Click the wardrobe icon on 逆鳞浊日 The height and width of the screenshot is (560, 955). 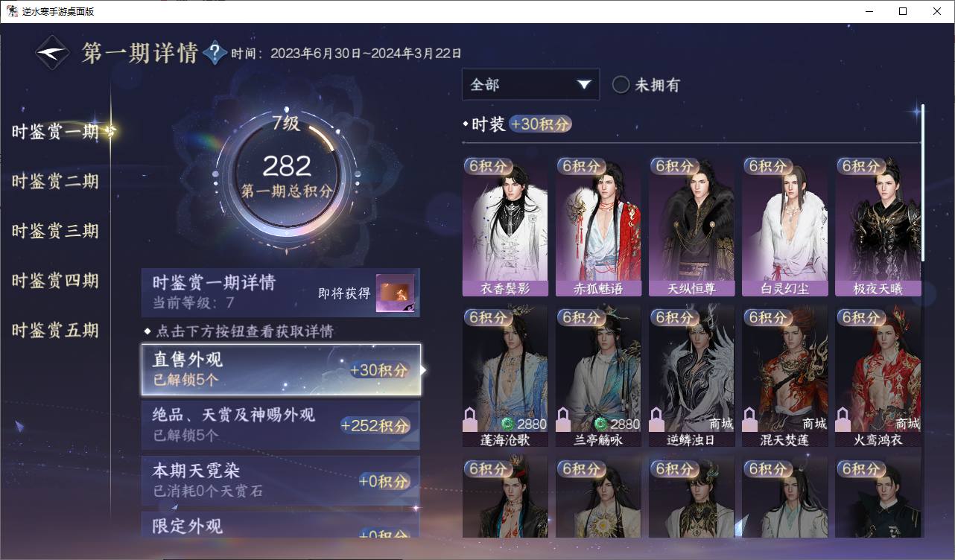[656, 419]
